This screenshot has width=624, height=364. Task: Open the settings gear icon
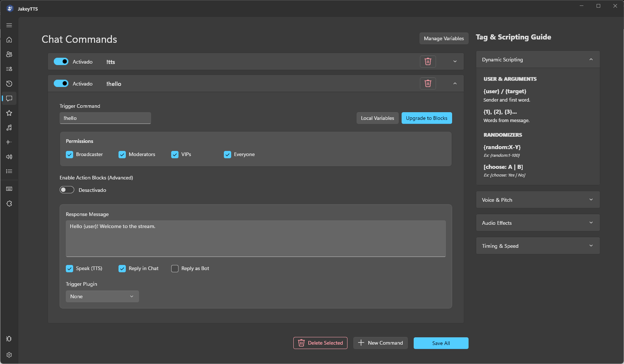pos(9,355)
